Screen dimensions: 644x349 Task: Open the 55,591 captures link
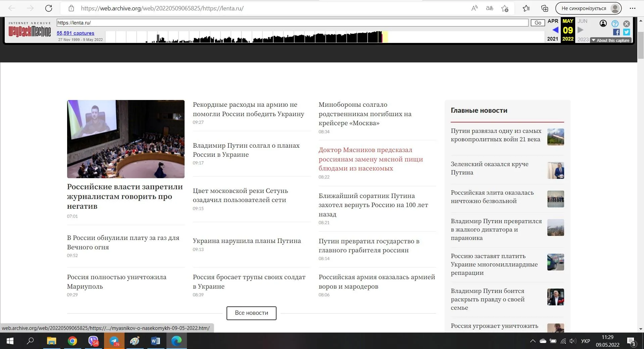pyautogui.click(x=76, y=33)
